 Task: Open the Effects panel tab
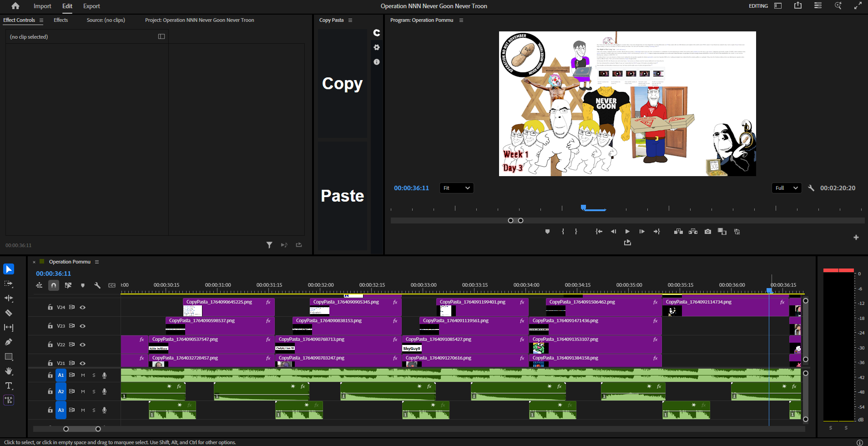61,20
